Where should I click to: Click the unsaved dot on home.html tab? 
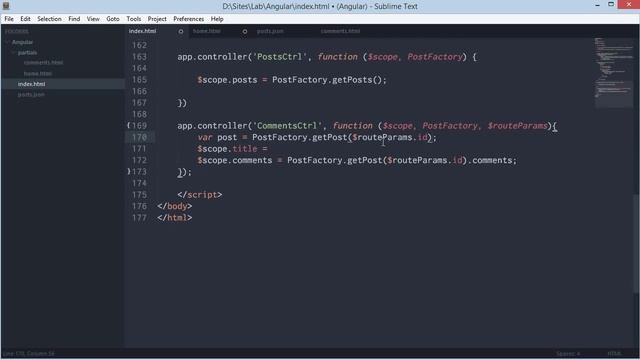pos(244,31)
